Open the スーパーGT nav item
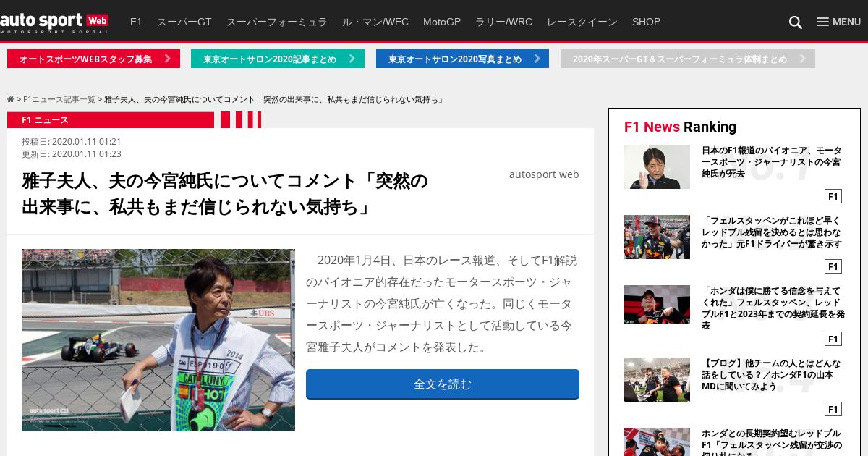868x456 pixels. click(184, 22)
